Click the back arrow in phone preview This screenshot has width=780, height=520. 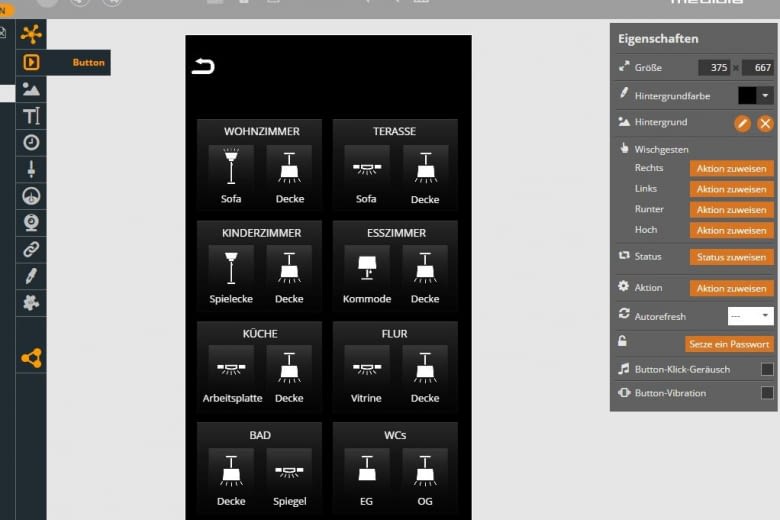click(x=203, y=67)
